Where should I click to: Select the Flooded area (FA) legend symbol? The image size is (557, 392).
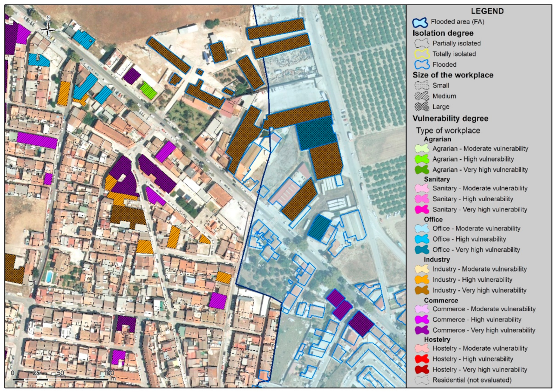pos(421,22)
